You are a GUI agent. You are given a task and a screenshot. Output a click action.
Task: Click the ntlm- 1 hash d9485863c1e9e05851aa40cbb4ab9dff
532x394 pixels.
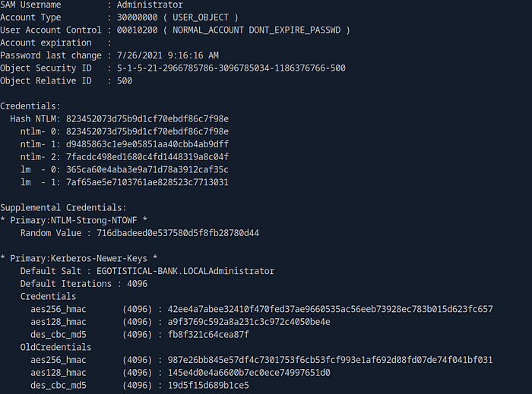147,144
